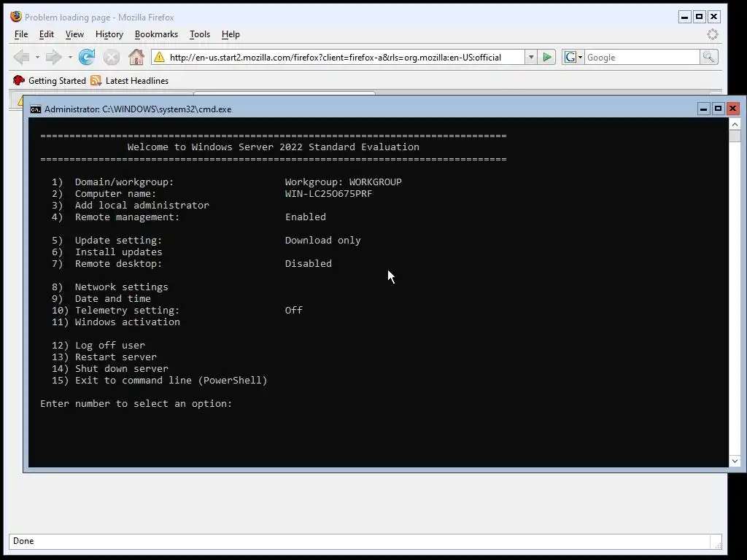The image size is (747, 560).
Task: Open the forward history dropdown arrow
Action: click(70, 58)
